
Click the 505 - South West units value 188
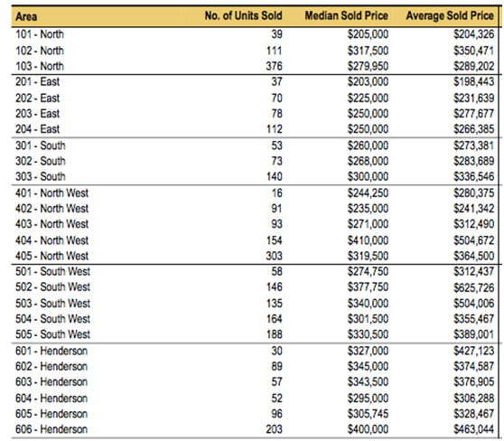[x=274, y=334]
